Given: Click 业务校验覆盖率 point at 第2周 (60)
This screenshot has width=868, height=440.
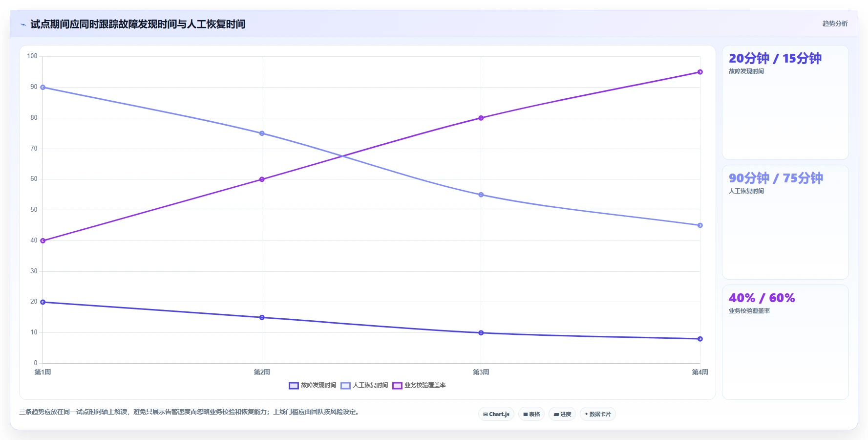Looking at the screenshot, I should point(262,179).
